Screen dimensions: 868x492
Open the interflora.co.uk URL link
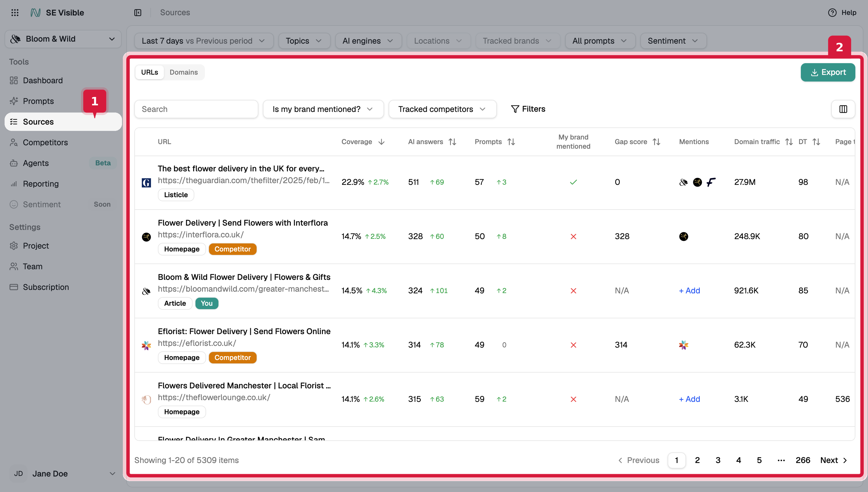201,235
